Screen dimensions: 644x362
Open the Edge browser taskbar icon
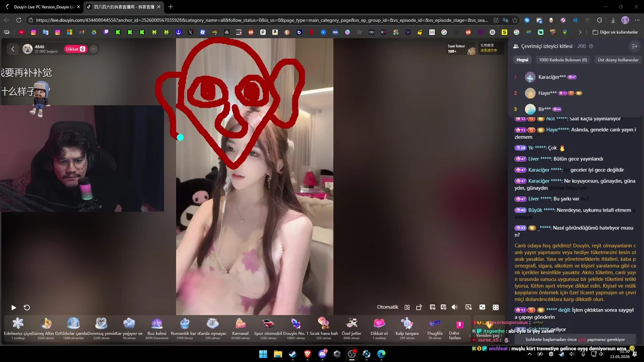coord(381,354)
